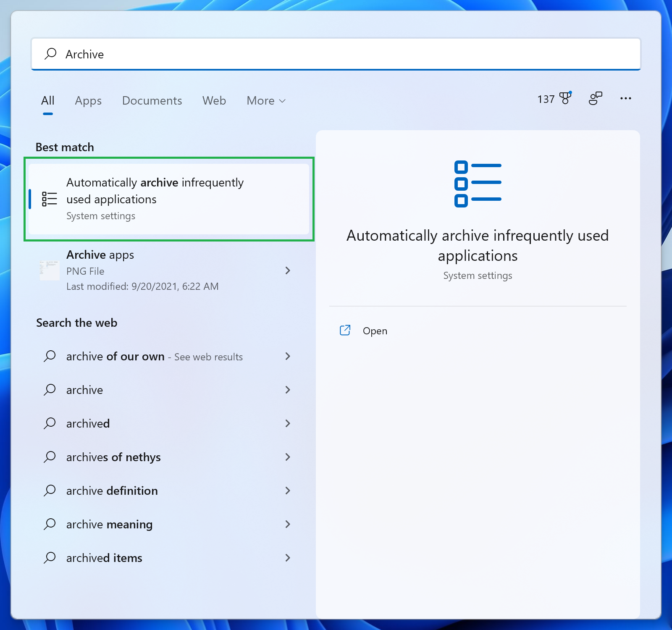Click the large settings list icon in preview
The image size is (672, 630).
[478, 184]
